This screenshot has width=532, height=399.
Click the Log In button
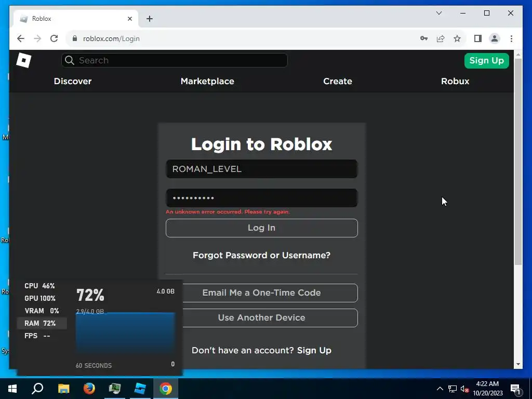pos(262,228)
